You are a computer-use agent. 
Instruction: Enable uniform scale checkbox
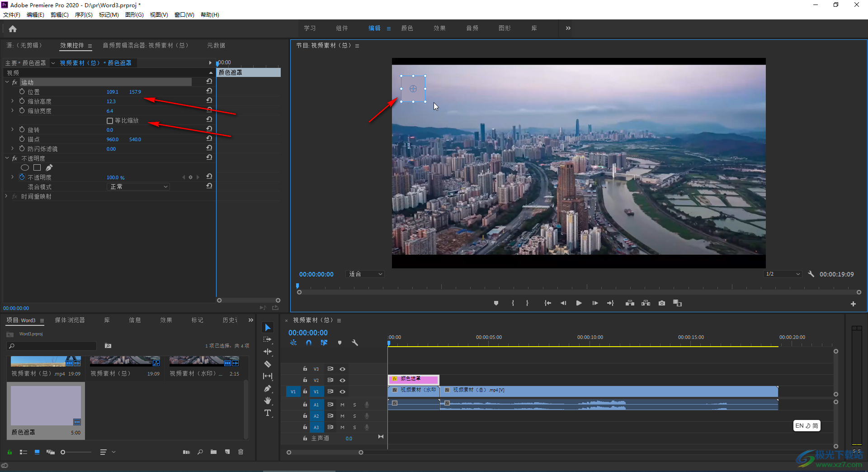tap(110, 121)
